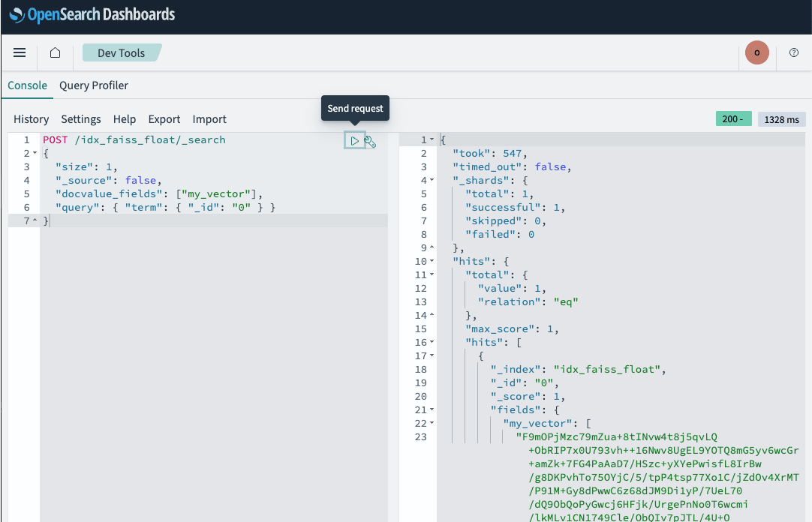Open the Help menu item

pyautogui.click(x=125, y=119)
